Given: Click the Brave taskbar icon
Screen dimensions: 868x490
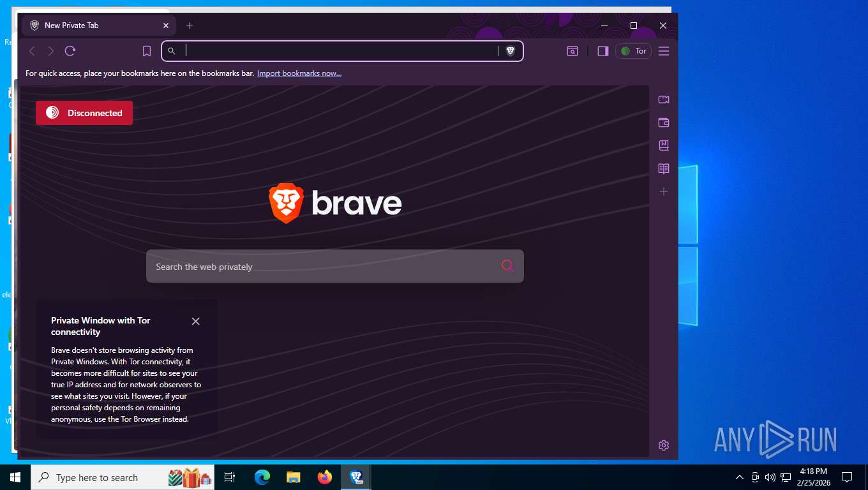Looking at the screenshot, I should 356,477.
